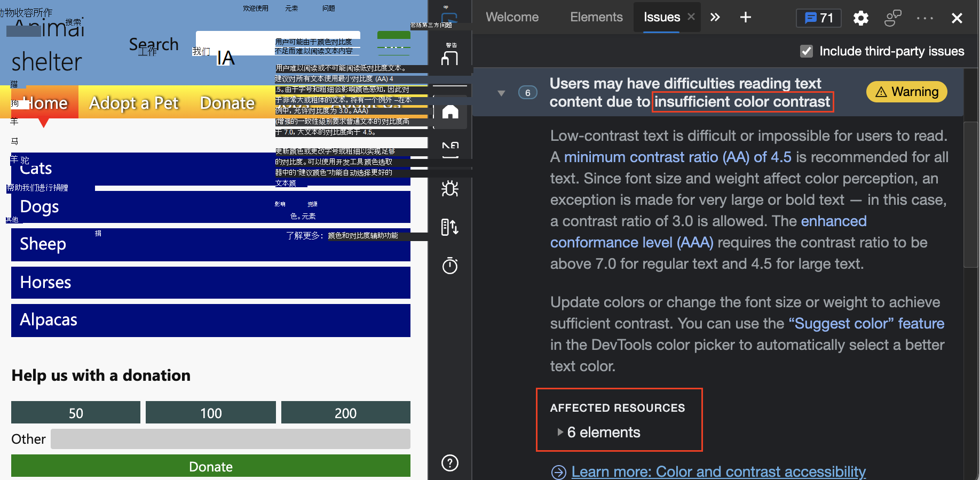
Task: Choose the 50 donation amount button
Action: [76, 412]
